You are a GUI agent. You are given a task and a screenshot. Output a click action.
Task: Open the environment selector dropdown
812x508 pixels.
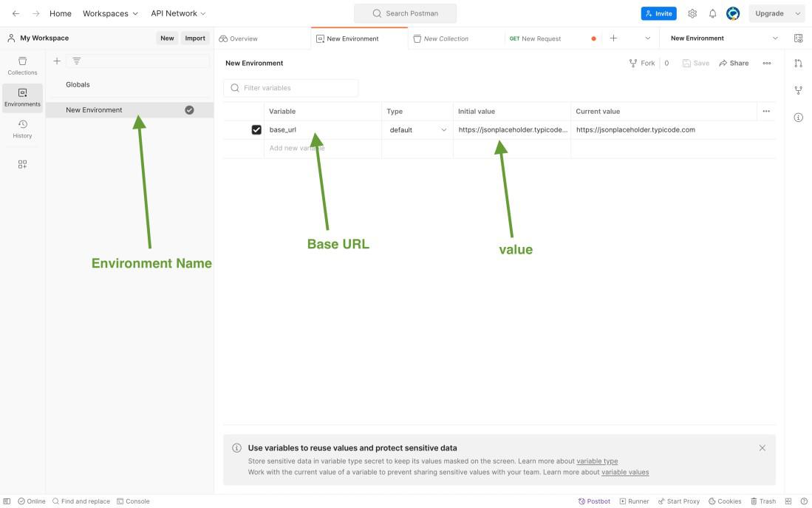[724, 38]
